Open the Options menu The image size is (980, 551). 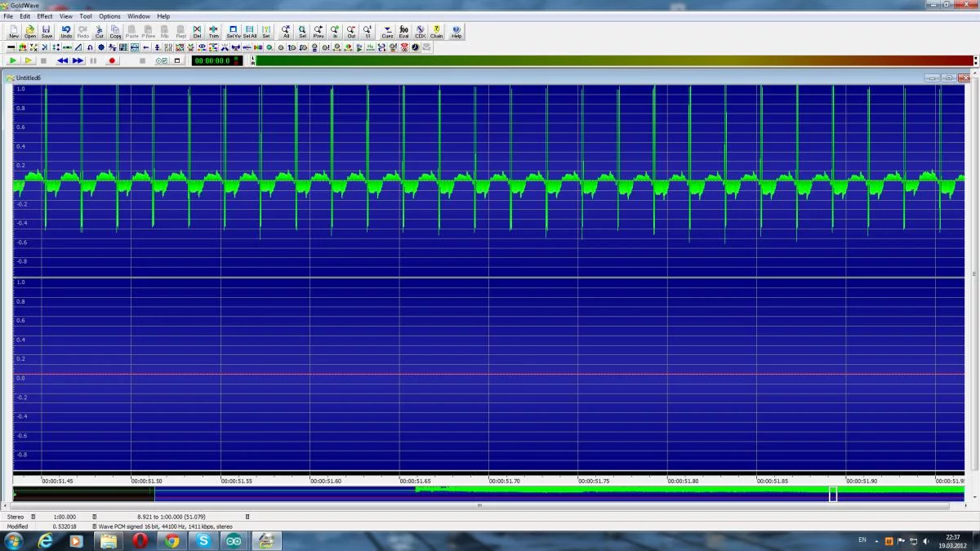tap(109, 16)
